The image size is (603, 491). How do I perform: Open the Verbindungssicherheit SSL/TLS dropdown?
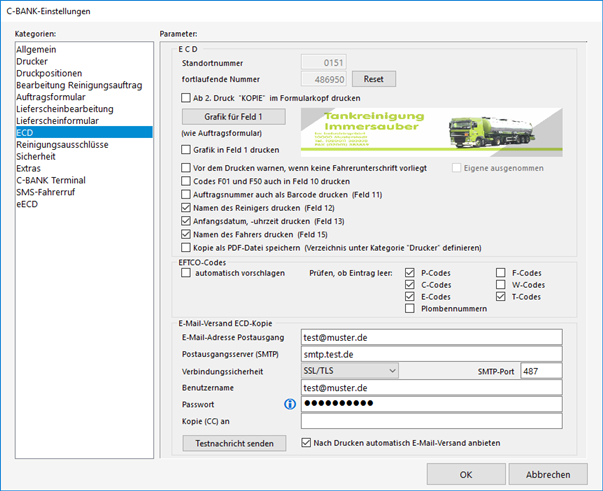pyautogui.click(x=349, y=371)
